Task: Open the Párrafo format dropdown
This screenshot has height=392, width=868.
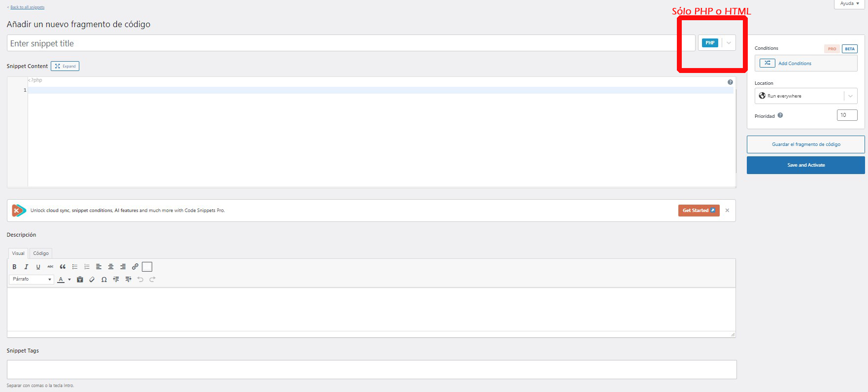Action: click(x=32, y=280)
